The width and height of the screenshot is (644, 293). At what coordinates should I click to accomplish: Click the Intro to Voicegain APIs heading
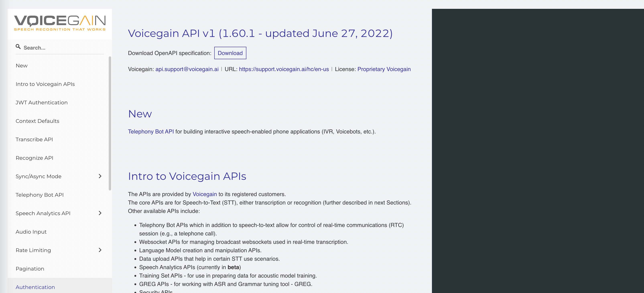coord(187,176)
